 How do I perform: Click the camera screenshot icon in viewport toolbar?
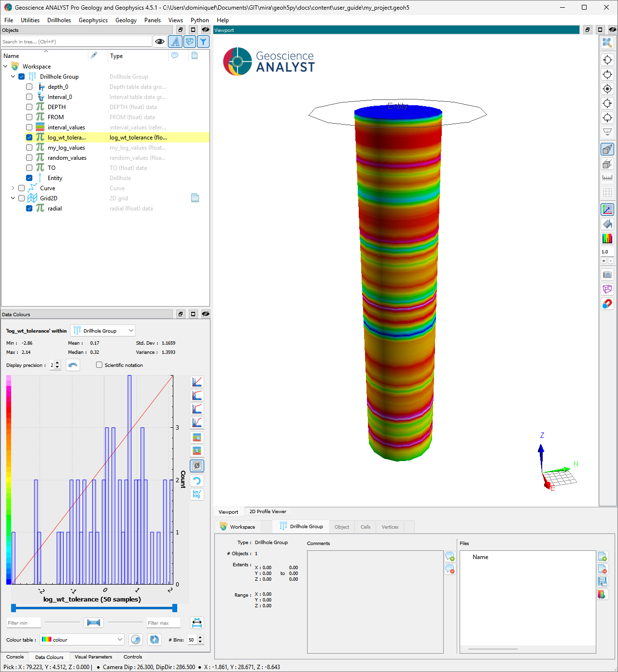607,275
